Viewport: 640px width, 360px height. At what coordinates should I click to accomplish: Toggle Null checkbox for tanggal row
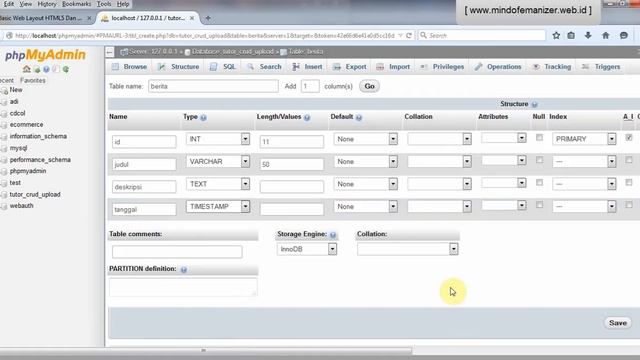pyautogui.click(x=539, y=204)
